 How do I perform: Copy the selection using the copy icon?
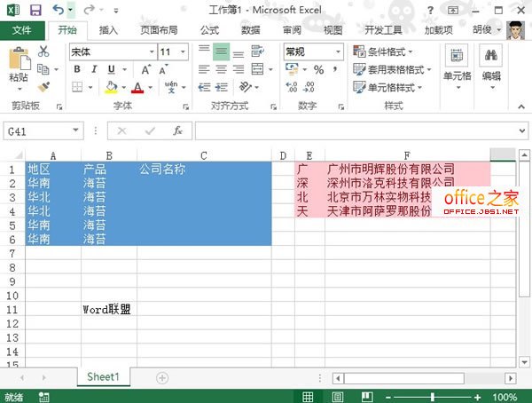[x=43, y=69]
